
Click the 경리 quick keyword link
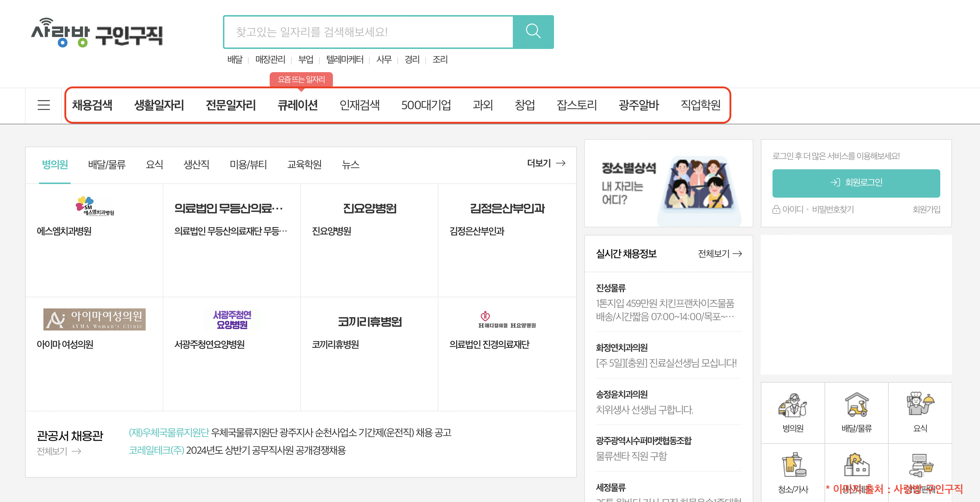pos(412,59)
